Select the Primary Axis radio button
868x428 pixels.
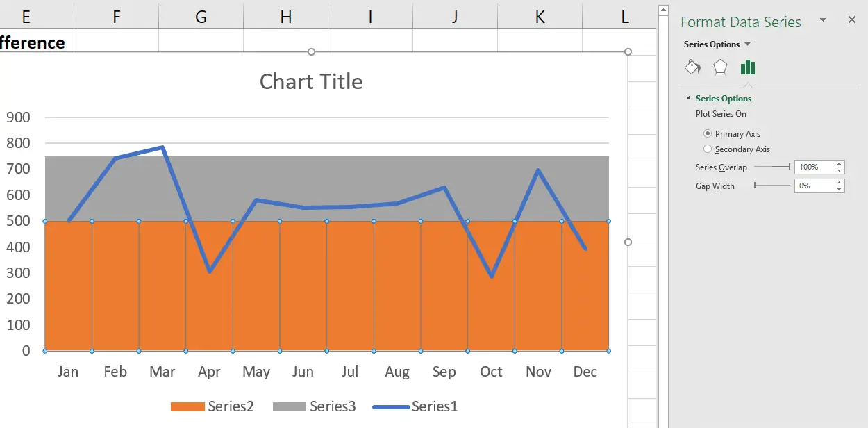pos(708,133)
